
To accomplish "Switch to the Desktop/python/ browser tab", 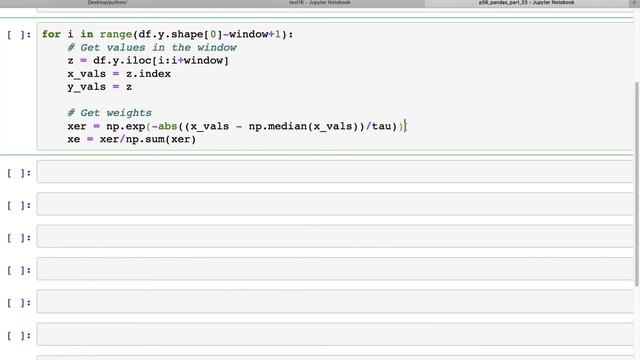I will pyautogui.click(x=107, y=3).
